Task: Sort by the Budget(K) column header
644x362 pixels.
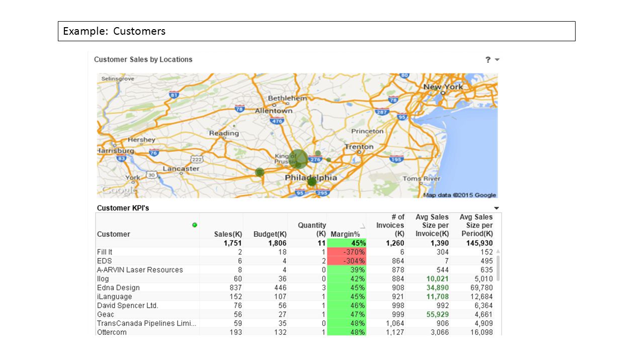Action: (270, 234)
